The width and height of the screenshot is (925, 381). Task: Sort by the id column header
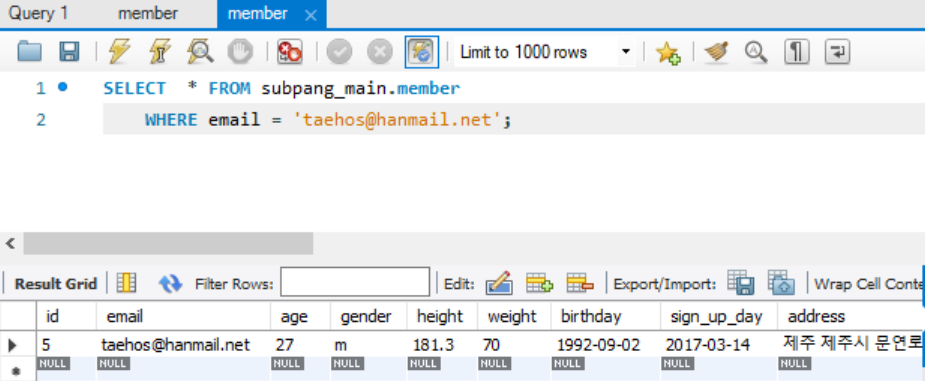coord(66,317)
